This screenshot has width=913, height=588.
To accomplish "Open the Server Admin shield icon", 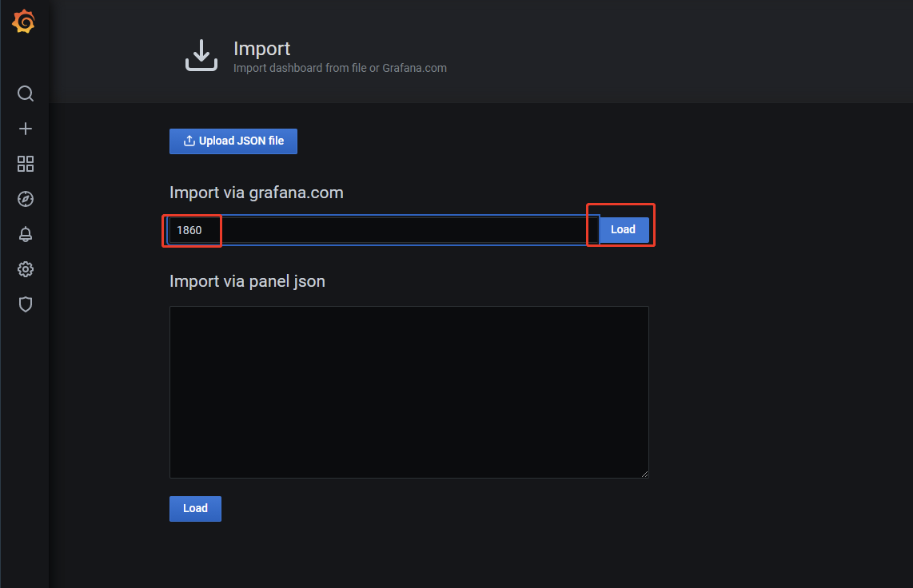I will [25, 304].
